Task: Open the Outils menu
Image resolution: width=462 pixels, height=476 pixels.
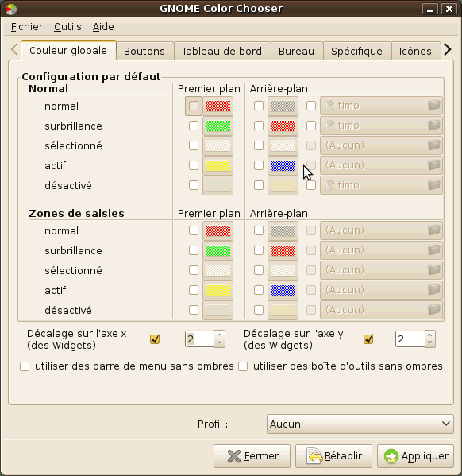Action: pyautogui.click(x=67, y=27)
